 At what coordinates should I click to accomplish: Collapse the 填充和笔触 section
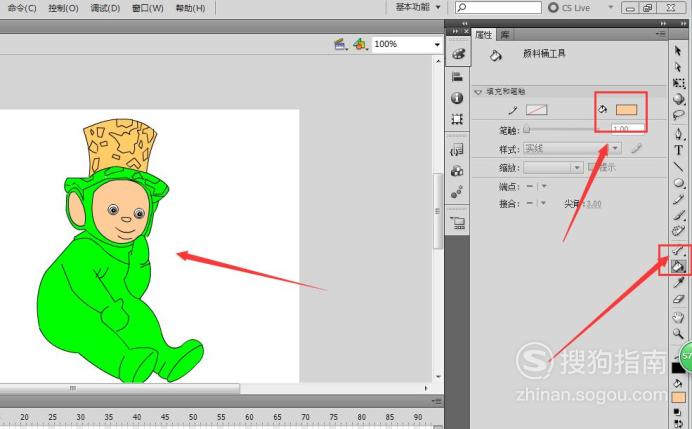[478, 92]
